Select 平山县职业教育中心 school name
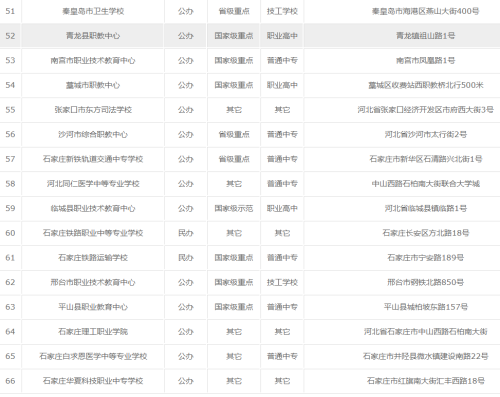The width and height of the screenshot is (500, 397). click(93, 307)
